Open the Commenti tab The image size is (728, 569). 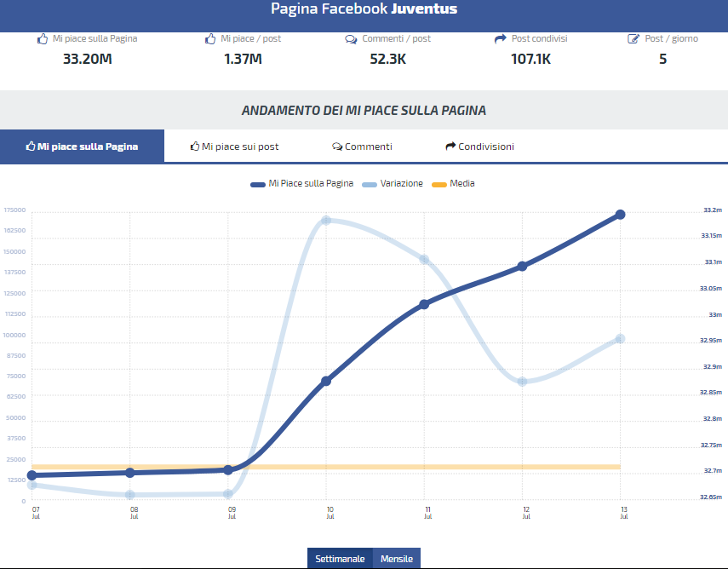(x=362, y=147)
